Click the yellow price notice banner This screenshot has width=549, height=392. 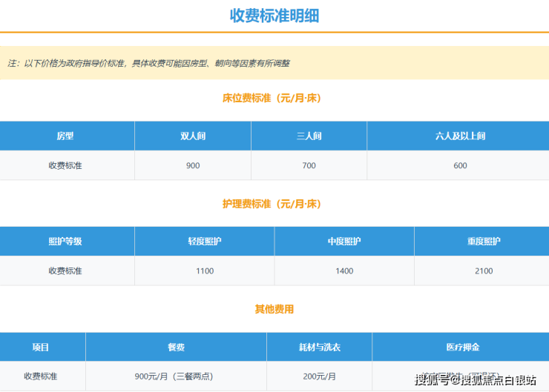pyautogui.click(x=274, y=63)
